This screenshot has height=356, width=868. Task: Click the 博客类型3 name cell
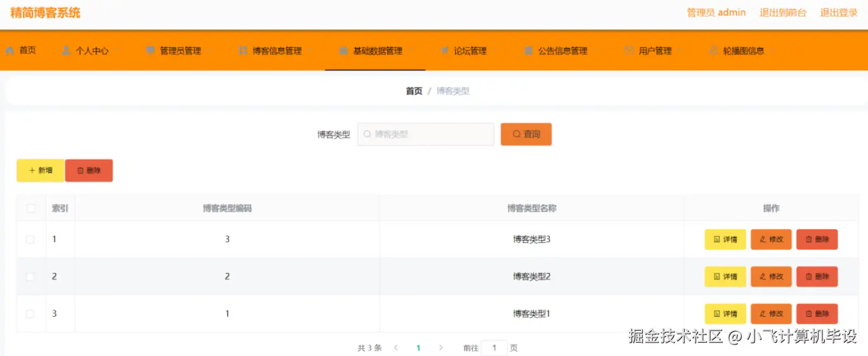pos(531,239)
